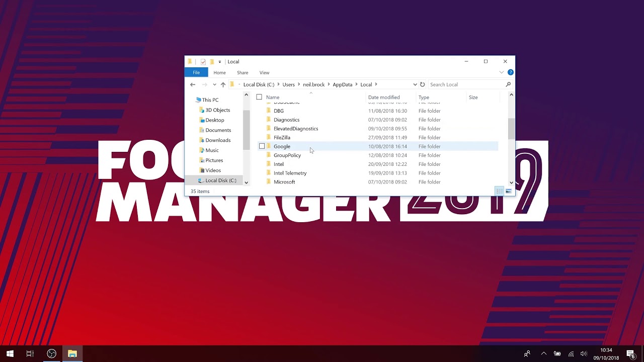644x362 pixels.
Task: Open the Windows Start menu
Action: (x=10, y=354)
